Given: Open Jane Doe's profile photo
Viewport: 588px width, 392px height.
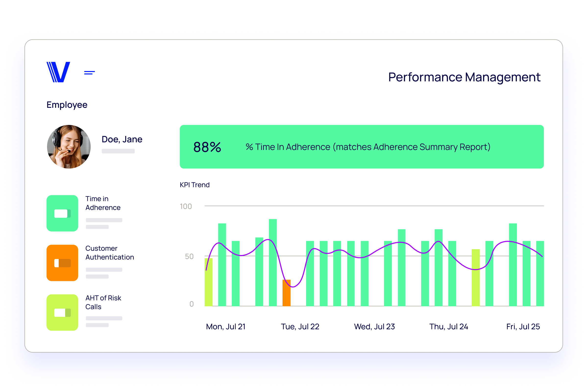Looking at the screenshot, I should point(69,147).
